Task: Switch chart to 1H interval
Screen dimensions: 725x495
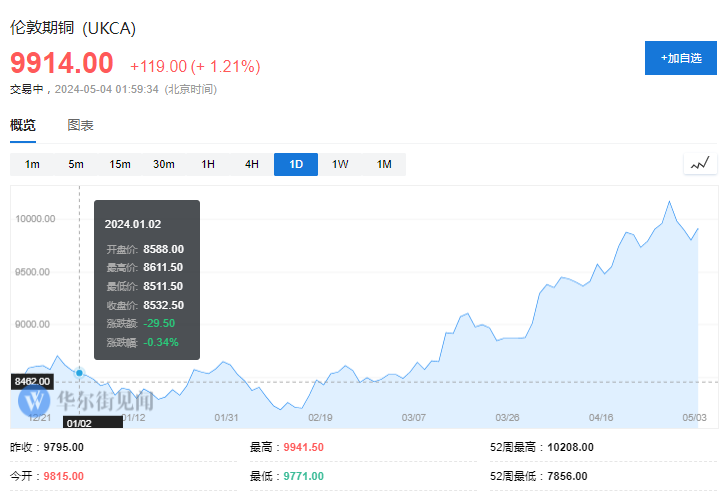Action: pos(208,164)
